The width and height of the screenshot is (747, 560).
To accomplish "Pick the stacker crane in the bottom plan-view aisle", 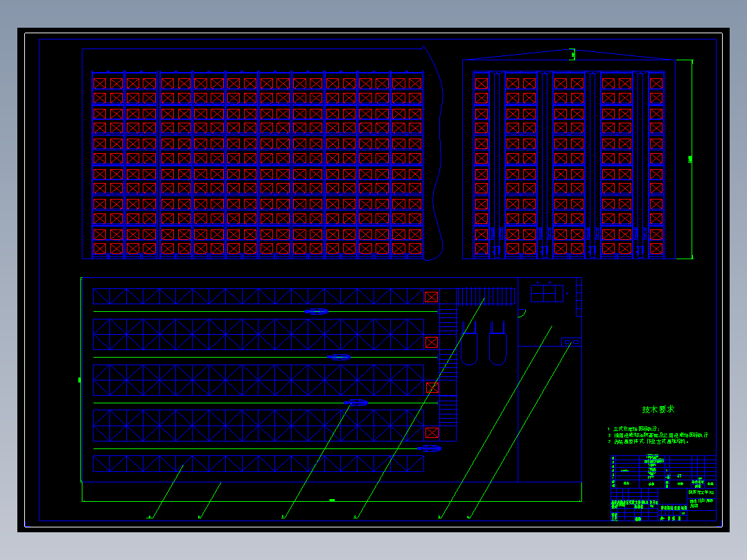I will pyautogui.click(x=429, y=448).
